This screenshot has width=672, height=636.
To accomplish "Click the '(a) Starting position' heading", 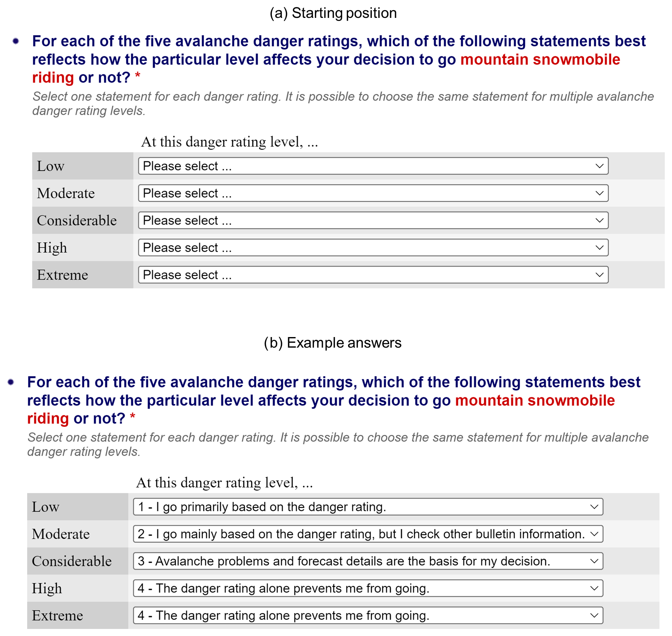I will (333, 13).
